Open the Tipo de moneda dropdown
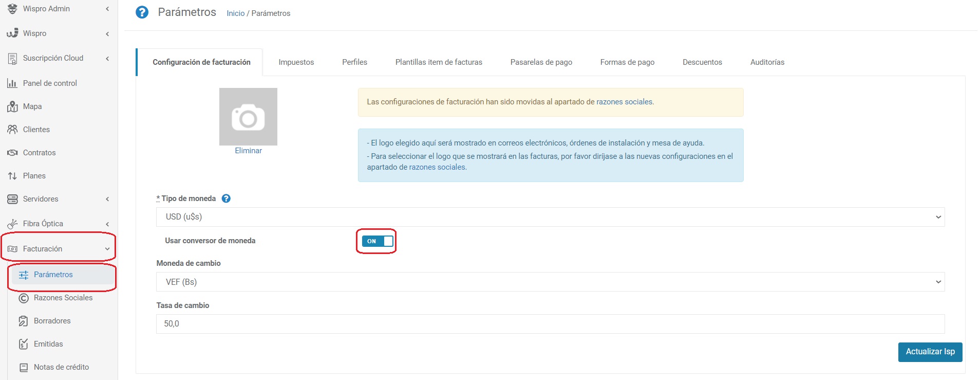The height and width of the screenshot is (380, 980). (550, 217)
